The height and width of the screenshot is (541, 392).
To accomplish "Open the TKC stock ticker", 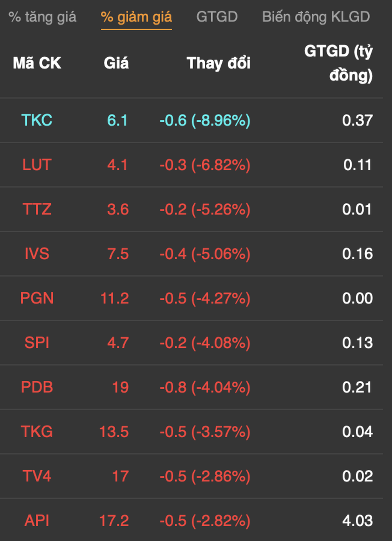I will coord(37,120).
